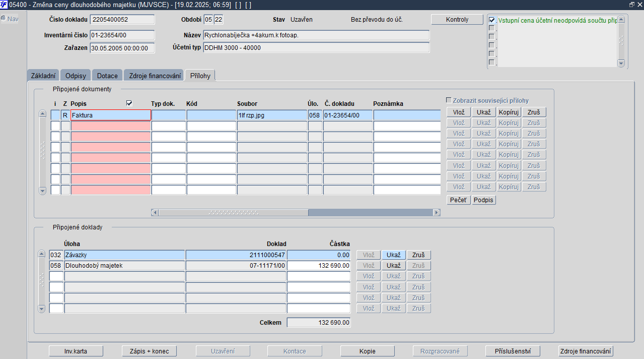The image size is (644, 359).
Task: Click the Inv.karta button at the bottom
Action: tap(76, 351)
